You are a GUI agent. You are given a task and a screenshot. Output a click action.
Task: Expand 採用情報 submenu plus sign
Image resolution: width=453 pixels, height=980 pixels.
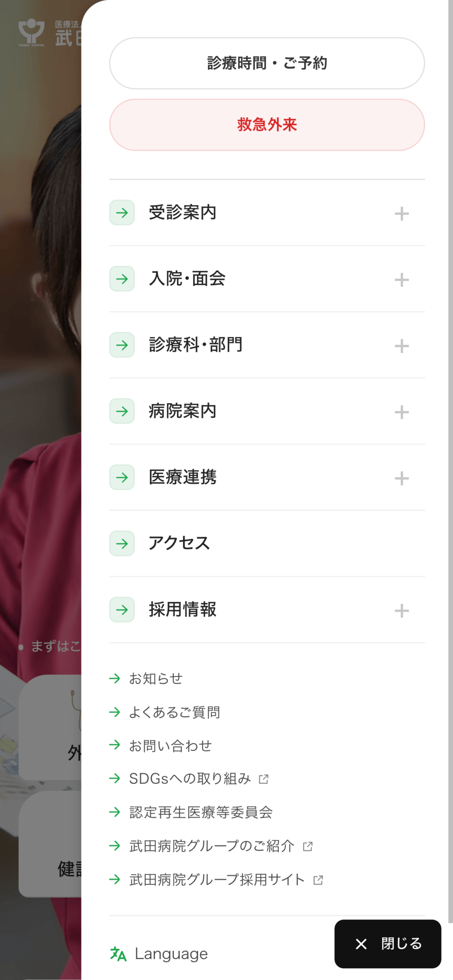(x=402, y=611)
